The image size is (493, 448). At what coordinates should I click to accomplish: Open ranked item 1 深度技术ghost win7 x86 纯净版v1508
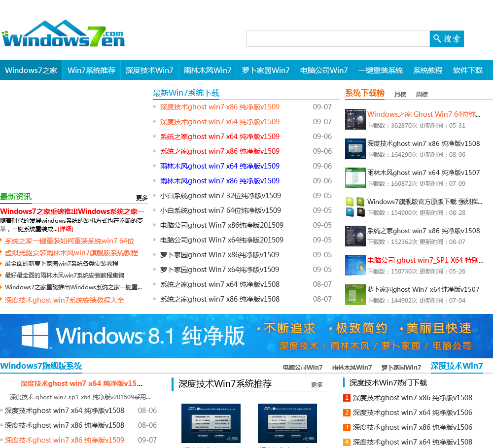(413, 398)
